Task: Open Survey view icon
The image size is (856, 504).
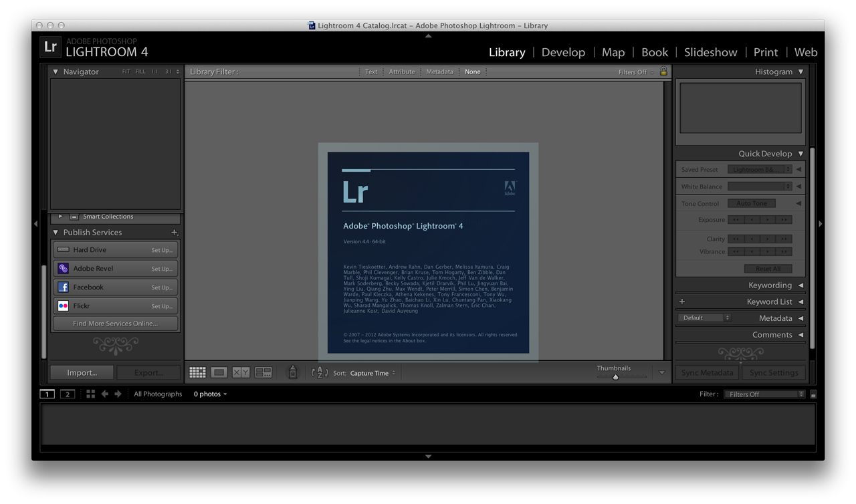Action: pos(263,373)
